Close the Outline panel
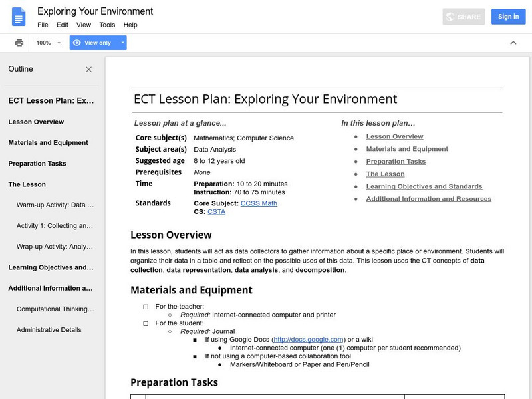 pyautogui.click(x=89, y=70)
